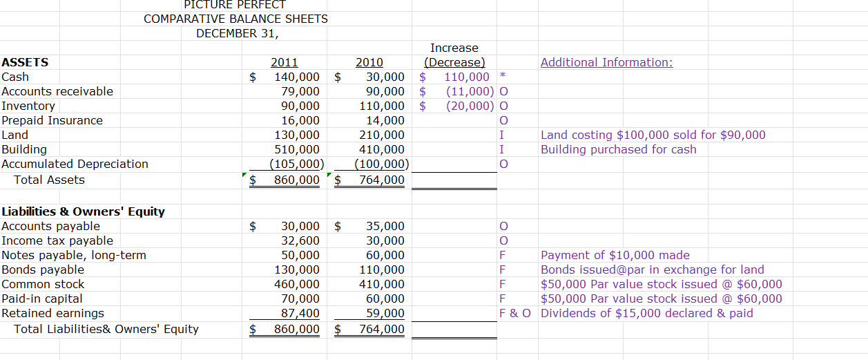Click Bonds payable 2010 value 110,000
This screenshot has width=868, height=360.
coord(382,269)
